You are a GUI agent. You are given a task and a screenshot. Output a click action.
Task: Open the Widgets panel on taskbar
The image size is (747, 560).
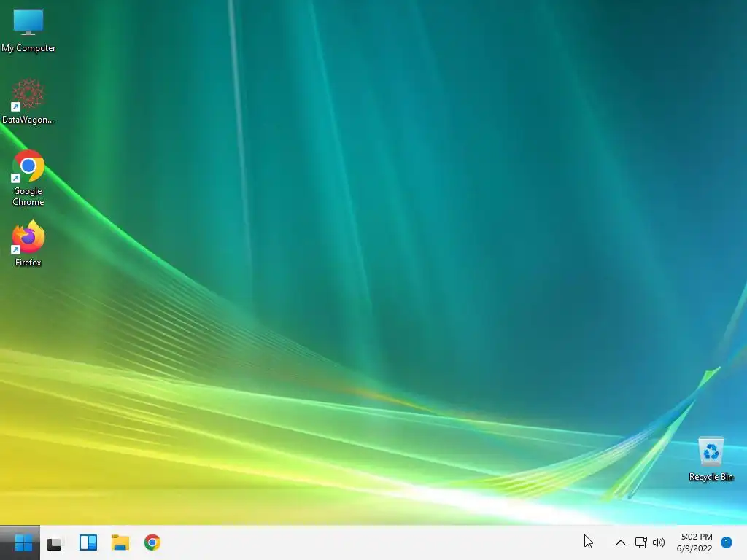(x=88, y=542)
